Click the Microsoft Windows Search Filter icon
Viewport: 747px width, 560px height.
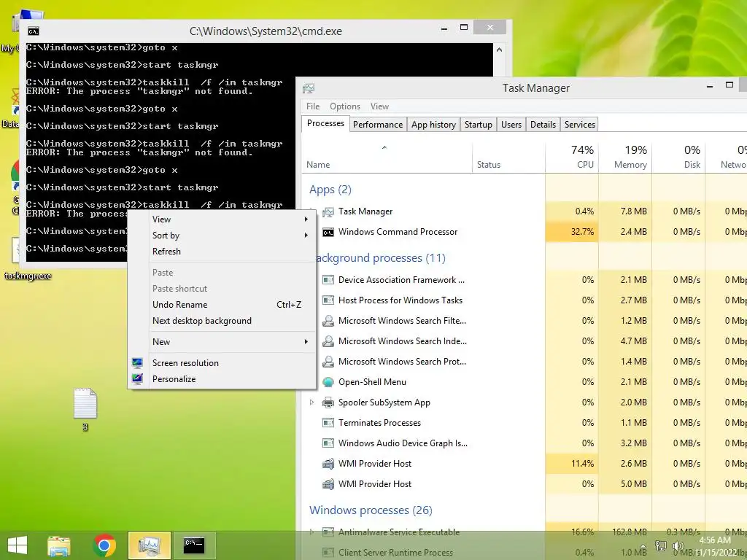coord(328,321)
